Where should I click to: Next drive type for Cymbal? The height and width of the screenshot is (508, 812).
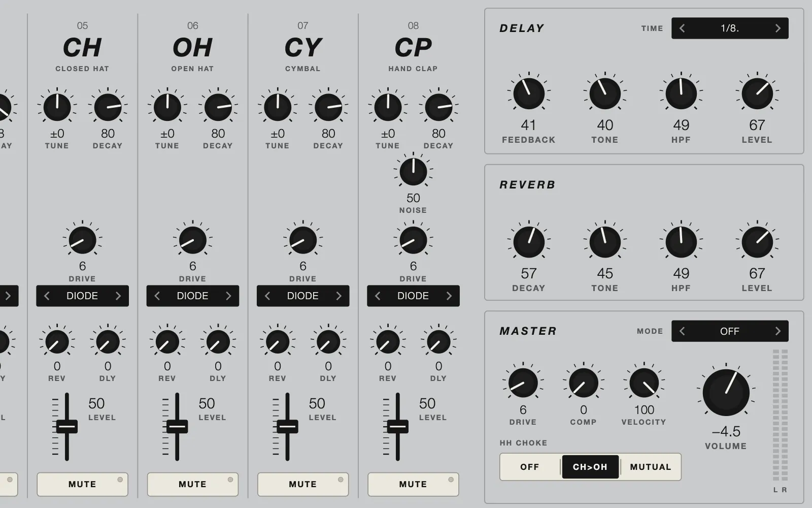click(339, 296)
